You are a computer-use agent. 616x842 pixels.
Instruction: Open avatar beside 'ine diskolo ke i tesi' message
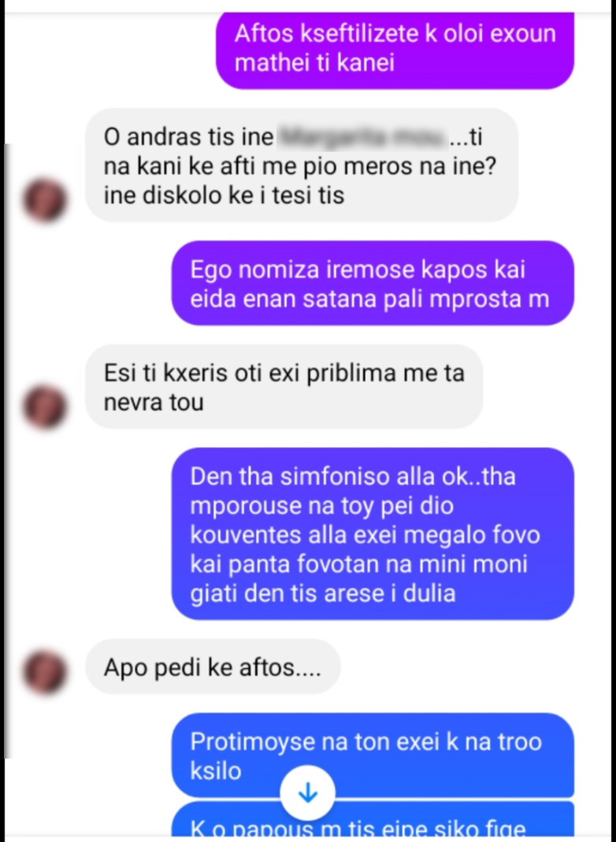tap(45, 201)
